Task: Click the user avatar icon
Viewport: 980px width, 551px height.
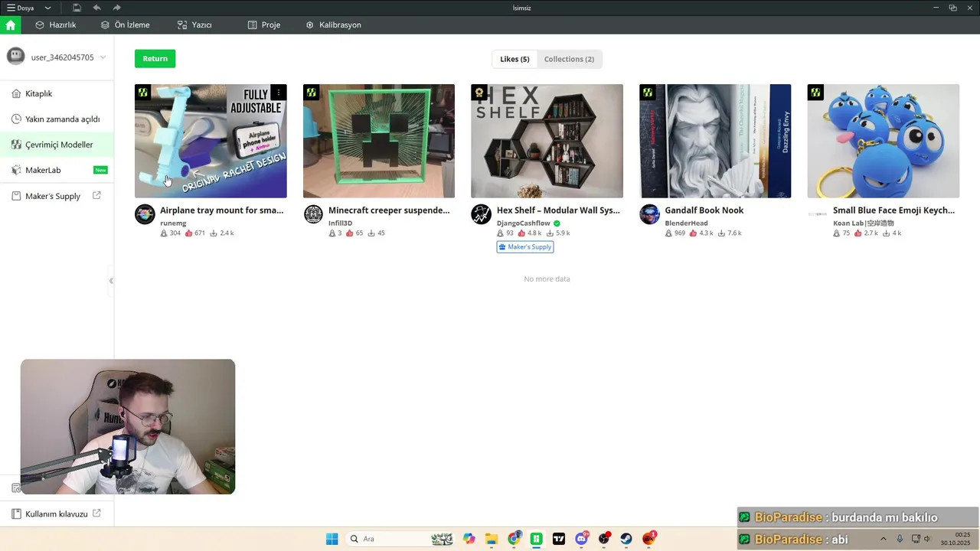Action: click(16, 57)
